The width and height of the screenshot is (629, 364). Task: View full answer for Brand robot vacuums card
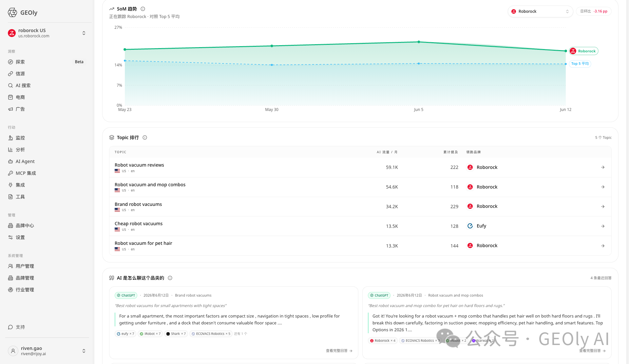(339, 351)
